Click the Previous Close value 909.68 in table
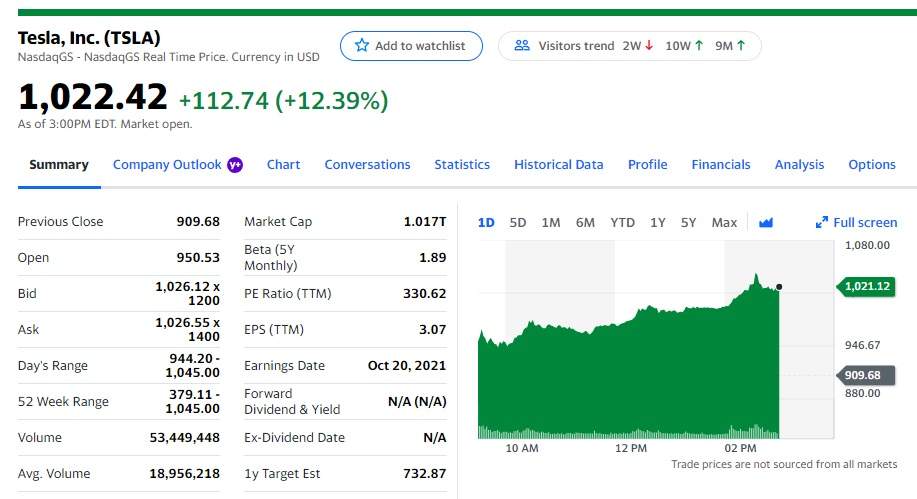Screen dimensions: 917x499 [x=198, y=221]
